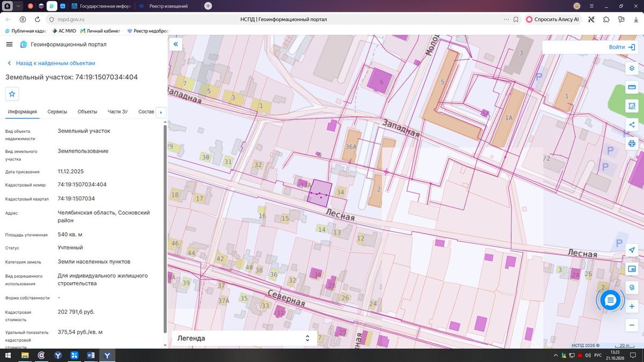Click the Yandex home button in toolbar
Image resolution: width=644 pixels, height=362 pixels.
23,19
